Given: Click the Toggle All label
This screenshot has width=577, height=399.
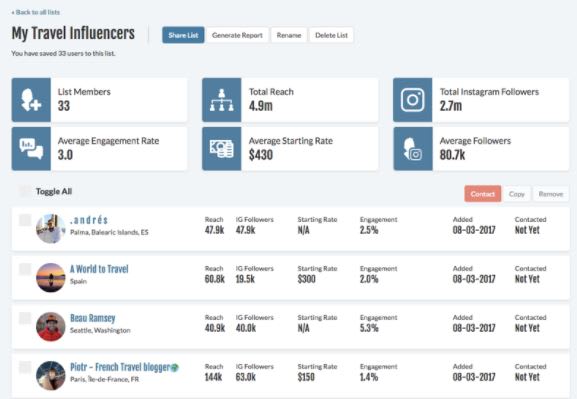Looking at the screenshot, I should coord(54,191).
